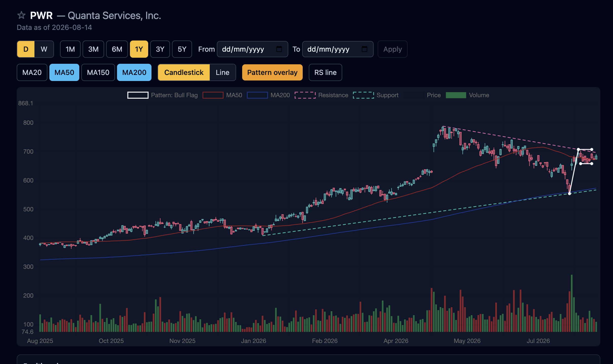This screenshot has width=613, height=364.
Task: Hide the Volume series via legend
Action: [456, 95]
